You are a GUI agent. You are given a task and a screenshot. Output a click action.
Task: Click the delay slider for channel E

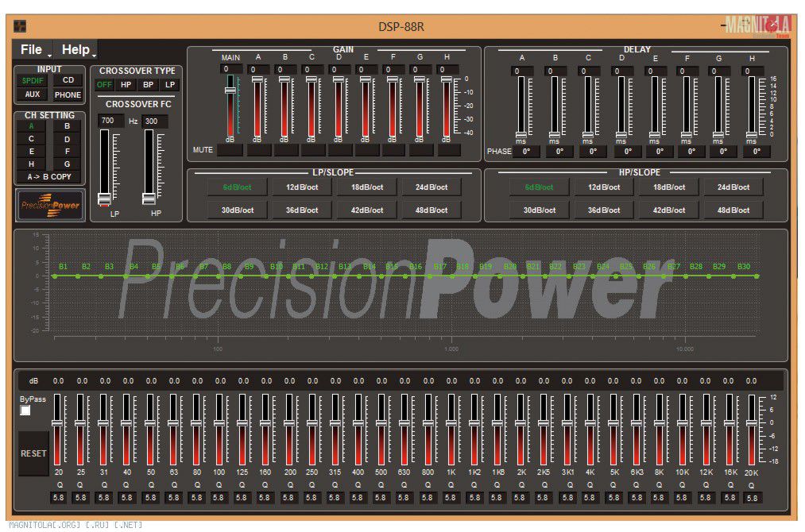(655, 108)
